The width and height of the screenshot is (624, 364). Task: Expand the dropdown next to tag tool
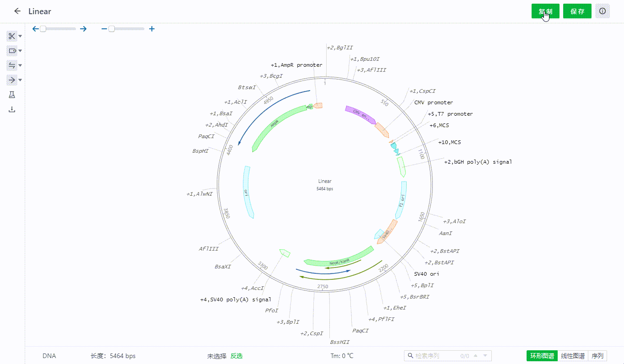pos(20,51)
